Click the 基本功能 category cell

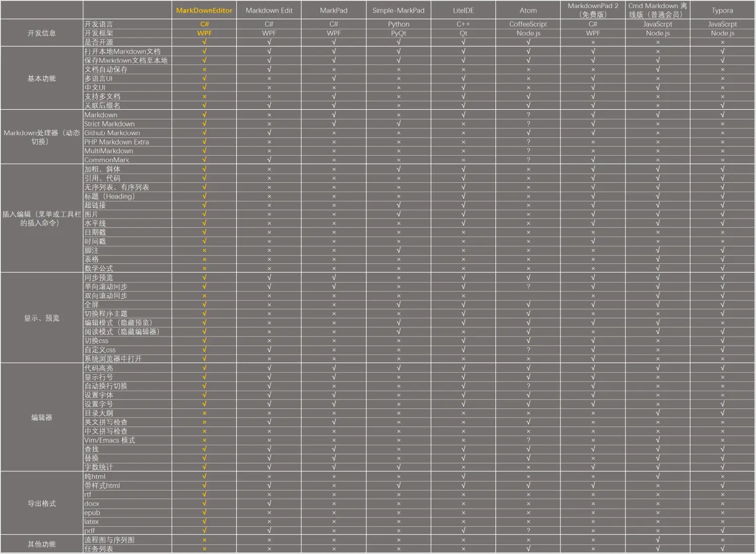[42, 79]
